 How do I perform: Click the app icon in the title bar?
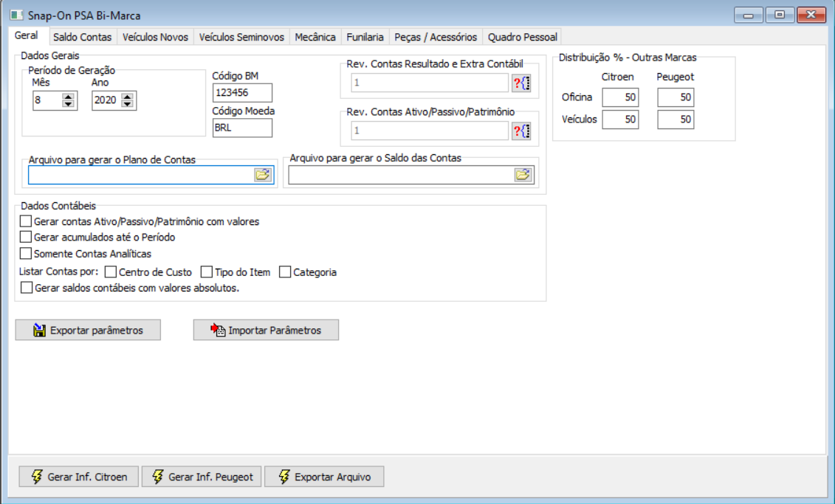tap(16, 15)
